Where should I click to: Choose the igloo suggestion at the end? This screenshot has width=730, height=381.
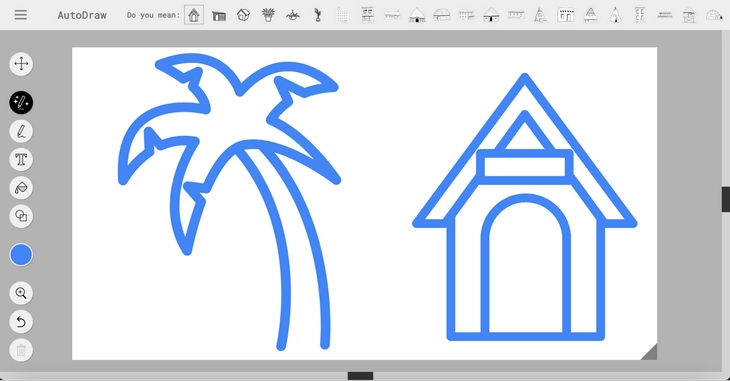pos(714,15)
